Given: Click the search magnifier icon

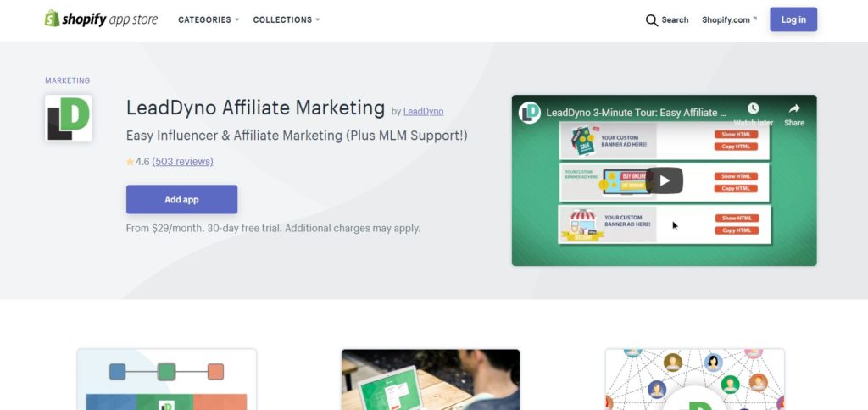Looking at the screenshot, I should pyautogui.click(x=652, y=20).
